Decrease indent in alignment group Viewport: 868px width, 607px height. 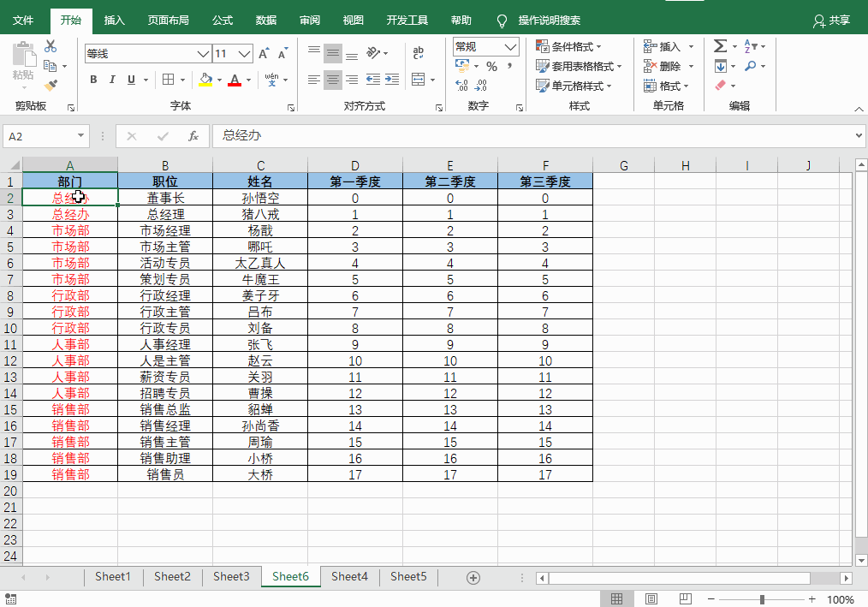(373, 80)
